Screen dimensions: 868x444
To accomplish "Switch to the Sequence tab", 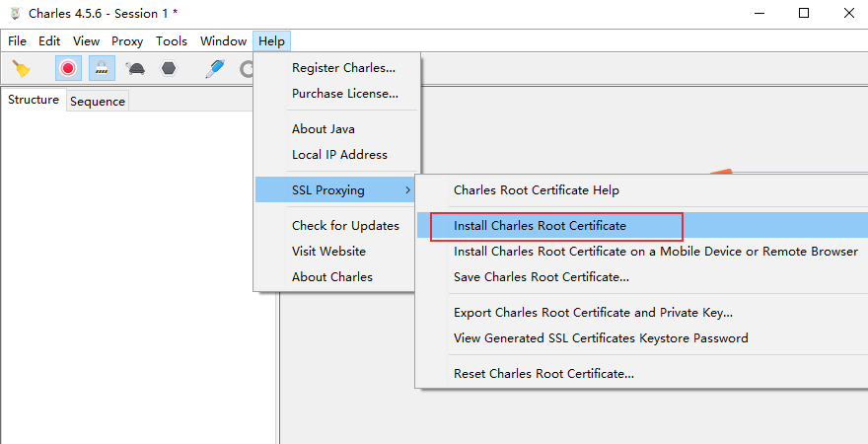I will click(98, 102).
